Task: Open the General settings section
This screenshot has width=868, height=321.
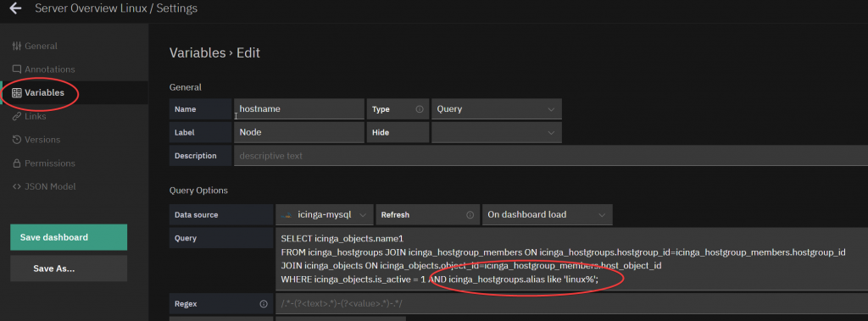Action: click(x=34, y=46)
